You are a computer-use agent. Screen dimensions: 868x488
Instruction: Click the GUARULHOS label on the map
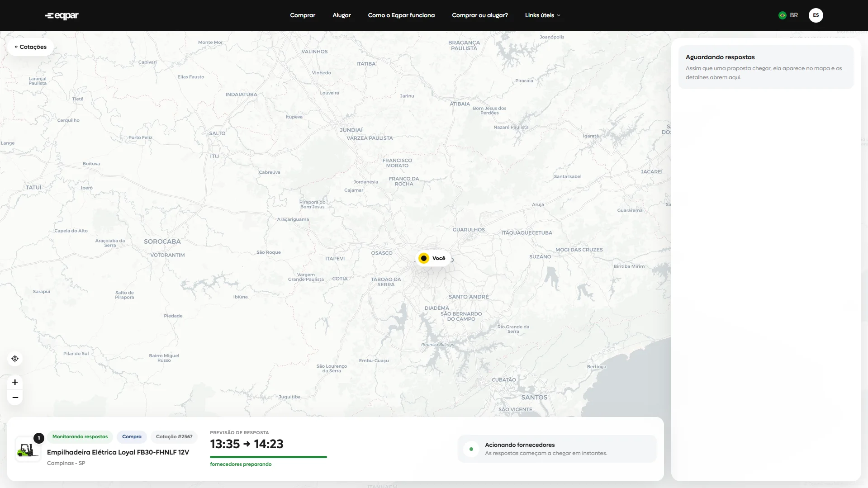pos(469,230)
